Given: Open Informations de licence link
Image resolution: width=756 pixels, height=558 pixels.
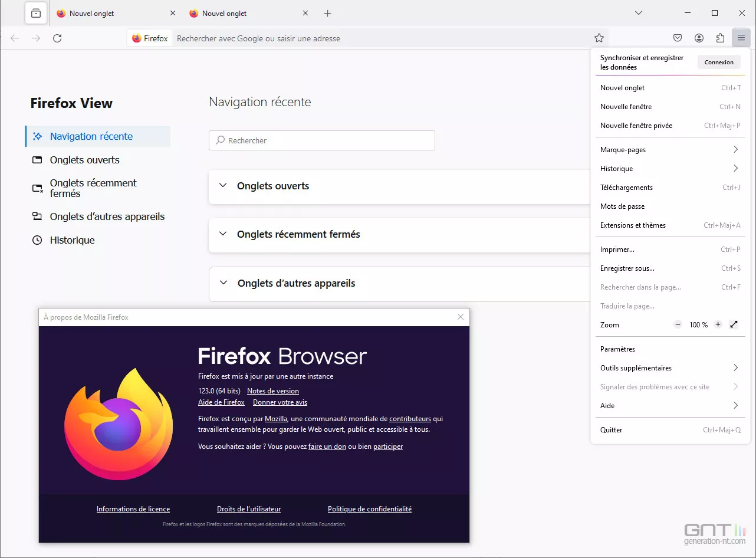Looking at the screenshot, I should [x=133, y=509].
